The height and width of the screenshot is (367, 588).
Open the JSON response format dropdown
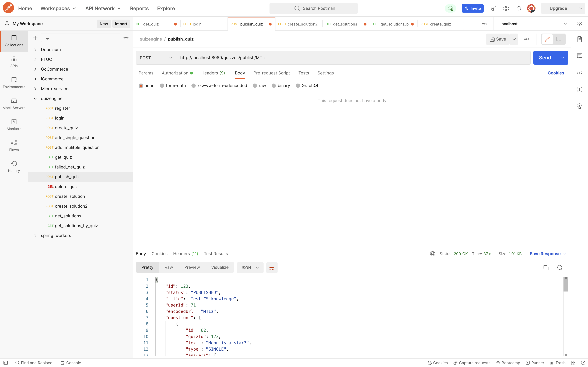tap(250, 268)
